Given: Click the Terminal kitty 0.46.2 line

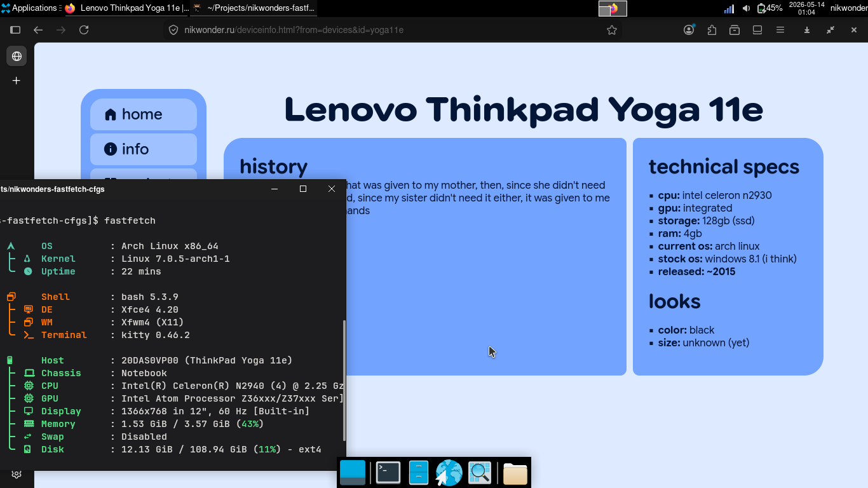Looking at the screenshot, I should click(98, 335).
